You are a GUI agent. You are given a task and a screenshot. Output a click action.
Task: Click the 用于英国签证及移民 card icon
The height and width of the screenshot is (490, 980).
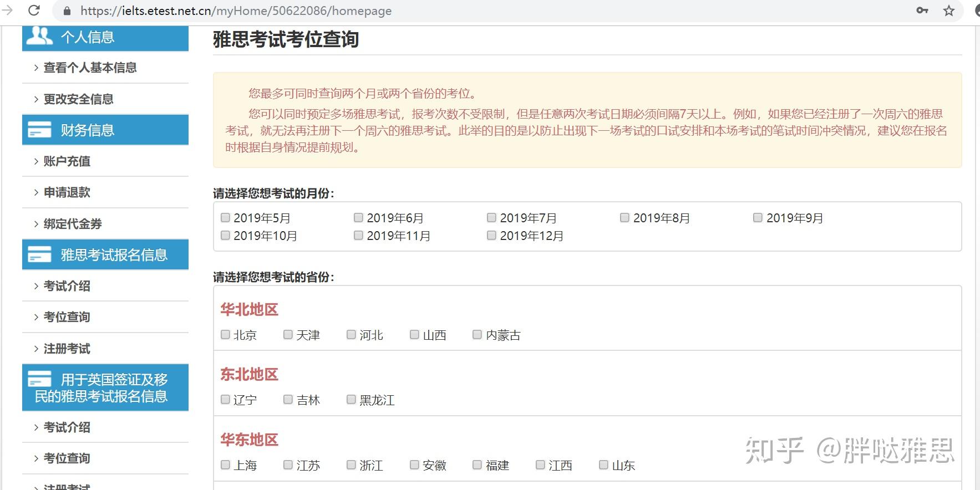pos(39,379)
